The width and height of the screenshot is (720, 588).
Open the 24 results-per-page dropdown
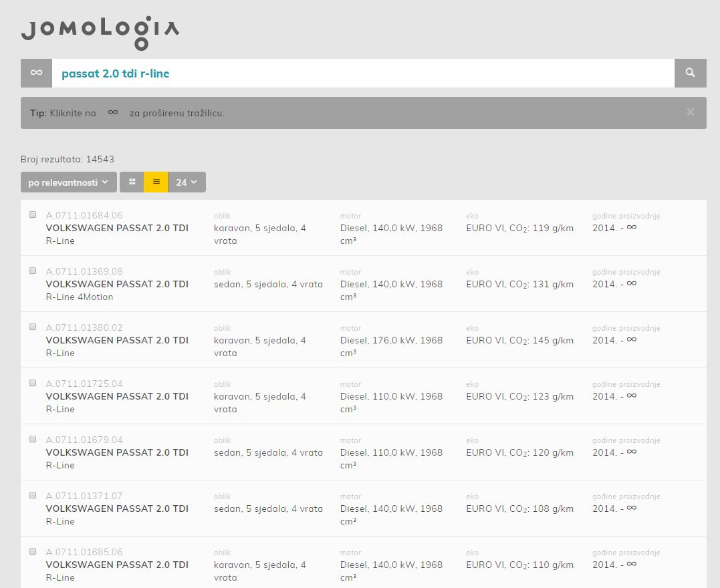[x=187, y=182]
